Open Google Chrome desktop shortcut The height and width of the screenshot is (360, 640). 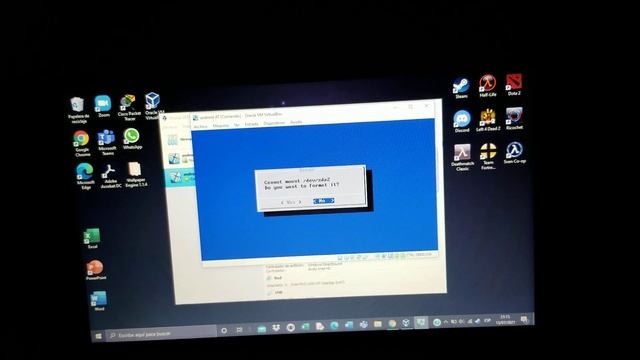82,143
